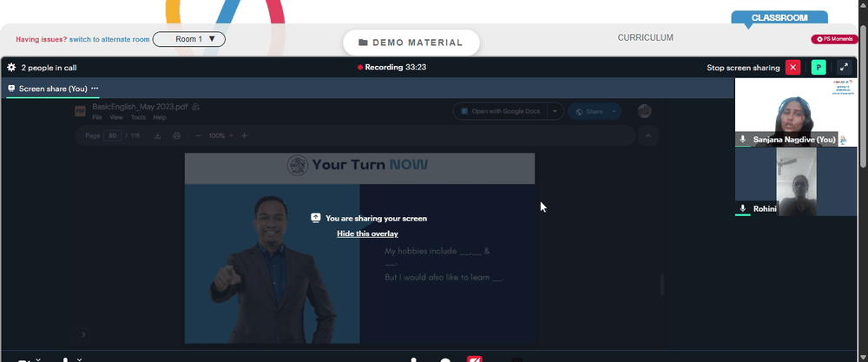Open File menu in PDF viewer

coord(97,117)
